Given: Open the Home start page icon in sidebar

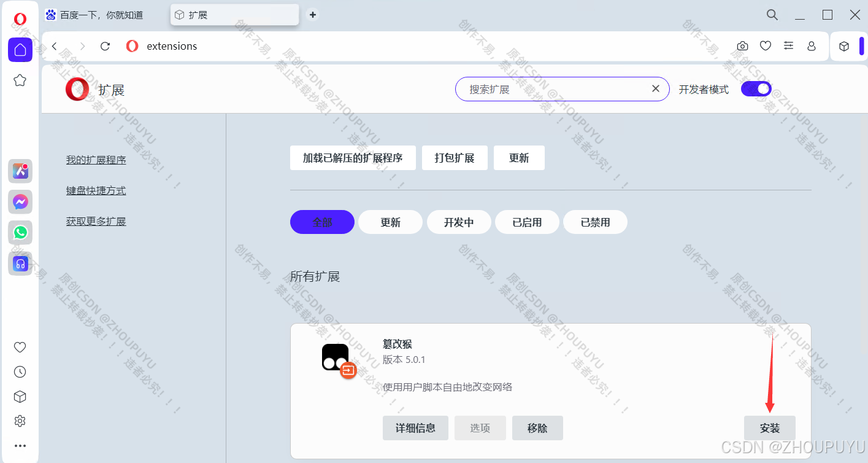Looking at the screenshot, I should [20, 50].
